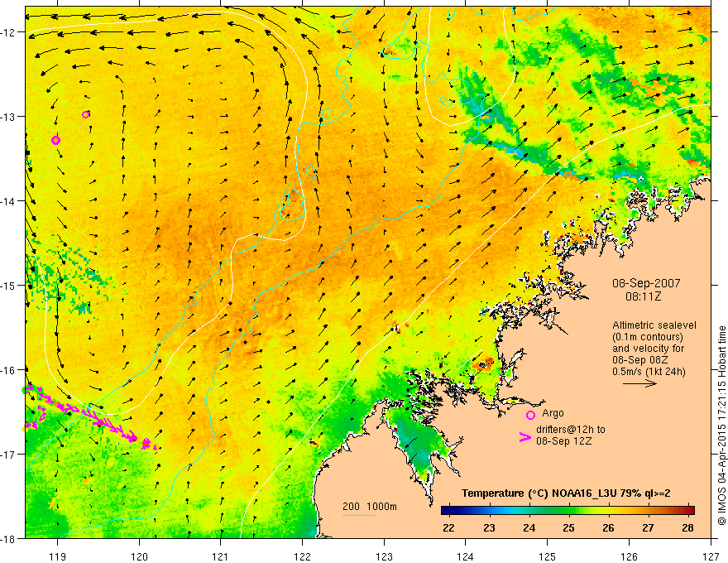This screenshot has height=563, width=728.
Task: Click the -17 latitude axis label
Action: [9, 455]
